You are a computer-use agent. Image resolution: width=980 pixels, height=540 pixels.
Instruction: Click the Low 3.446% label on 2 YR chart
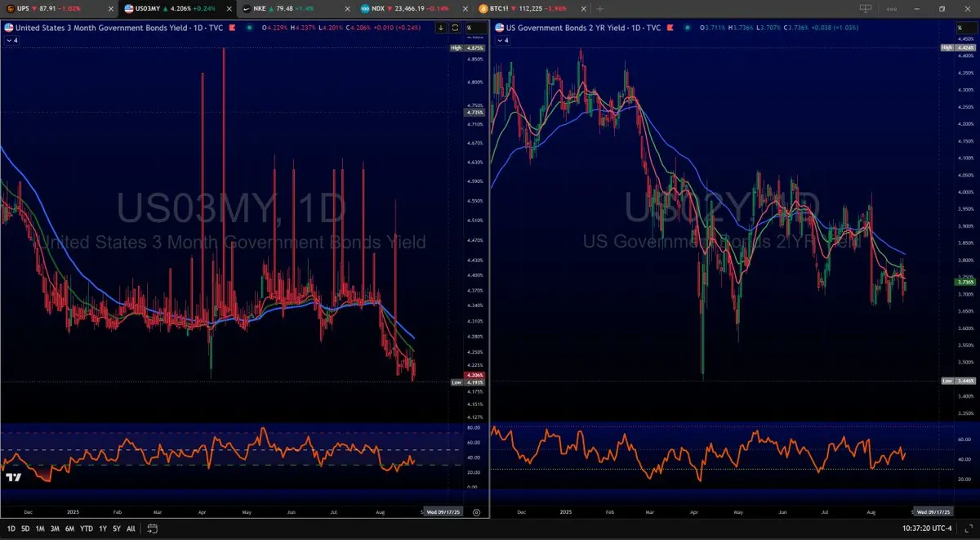[x=960, y=382]
